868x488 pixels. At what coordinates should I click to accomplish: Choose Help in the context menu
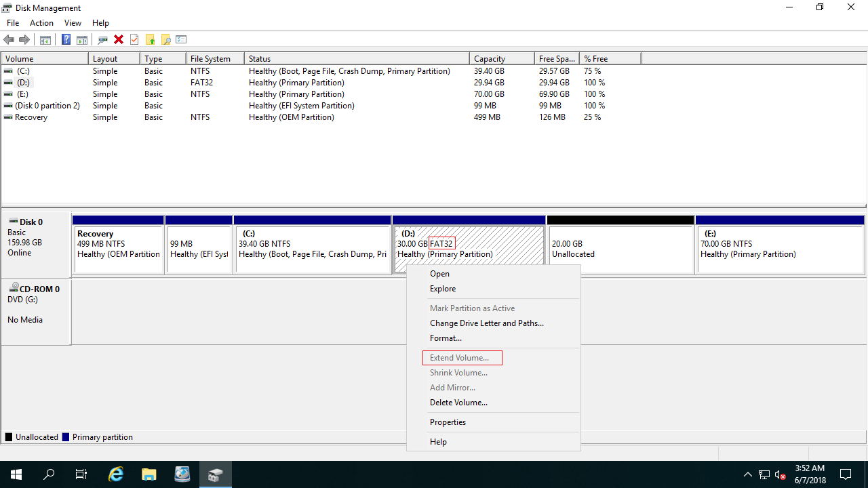(x=494, y=442)
